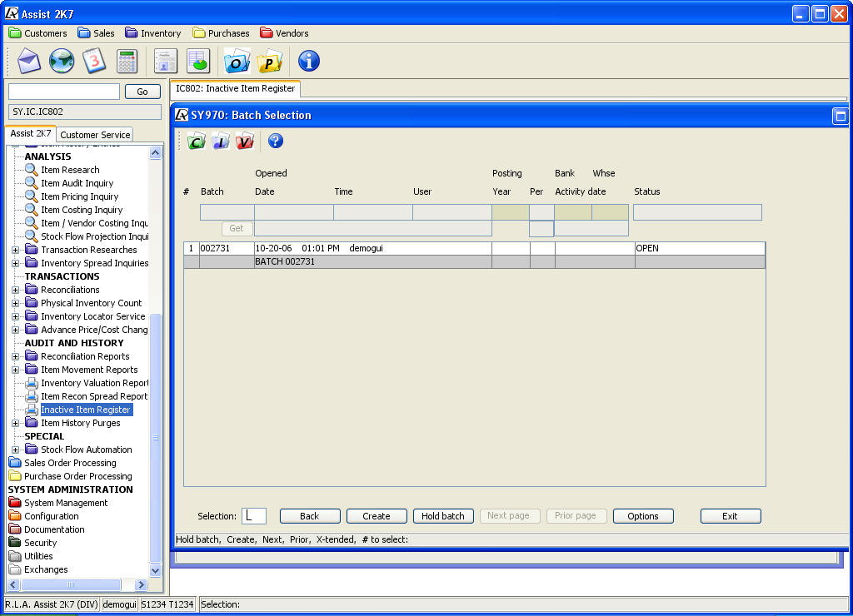The width and height of the screenshot is (853, 616).
Task: Click the Create button
Action: point(376,516)
